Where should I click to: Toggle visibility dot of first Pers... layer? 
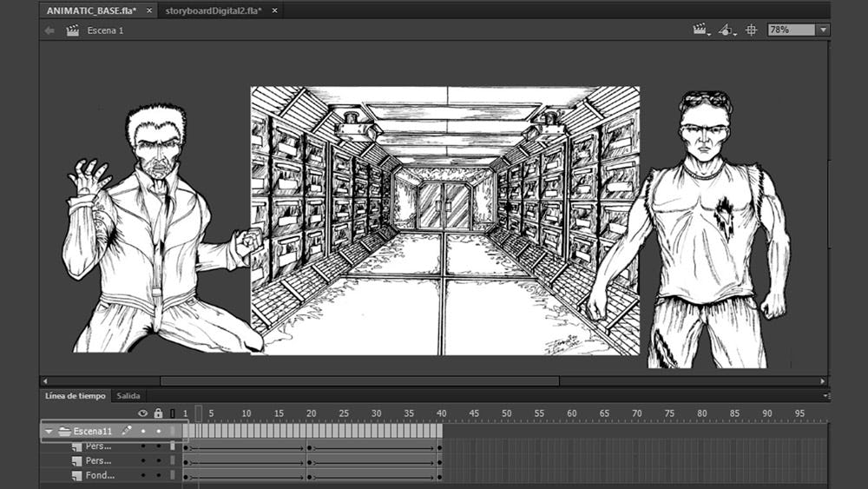pyautogui.click(x=143, y=446)
